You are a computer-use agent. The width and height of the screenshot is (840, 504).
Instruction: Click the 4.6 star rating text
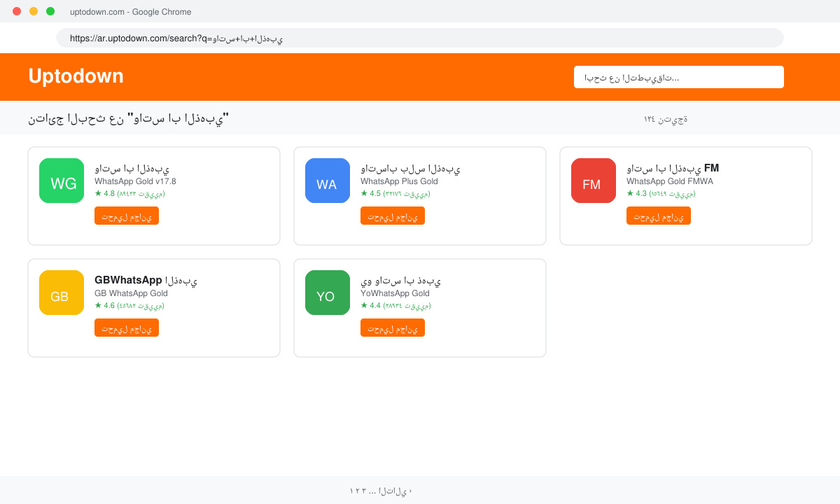pos(129,305)
